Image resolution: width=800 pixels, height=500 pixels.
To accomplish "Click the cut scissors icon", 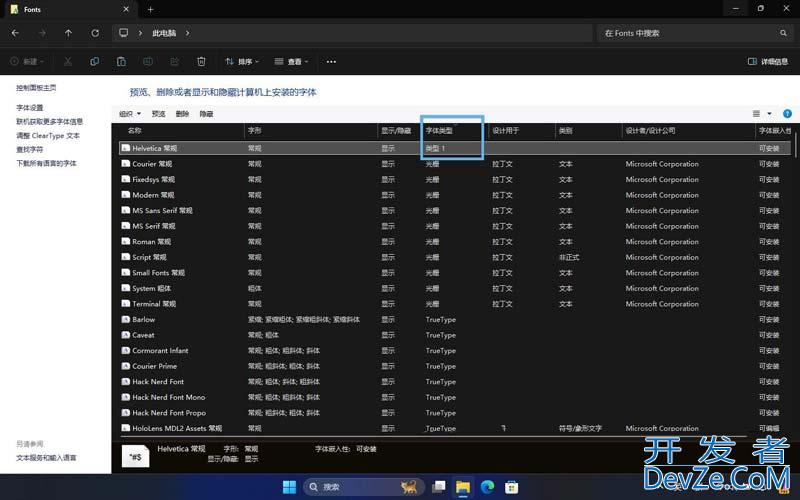I will (x=68, y=62).
